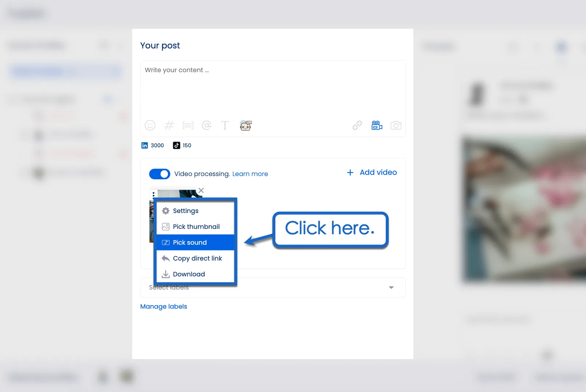Click the text formatting T icon

[x=225, y=126]
